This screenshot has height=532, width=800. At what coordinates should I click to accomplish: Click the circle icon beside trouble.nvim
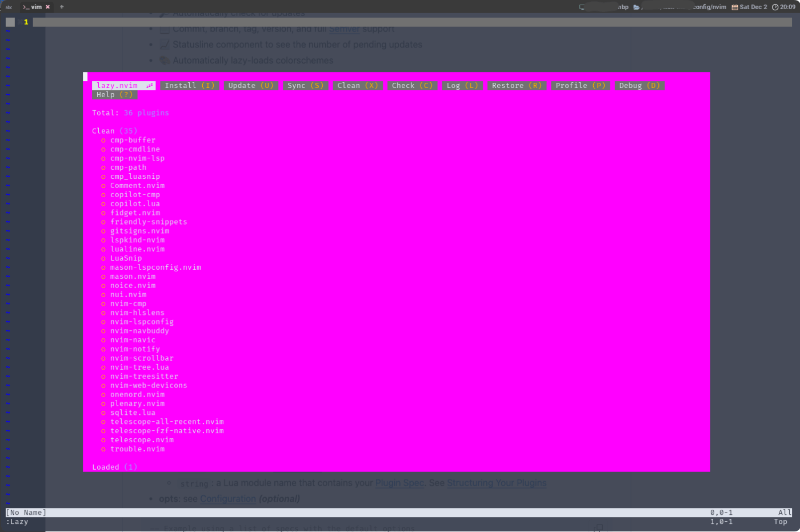point(103,449)
